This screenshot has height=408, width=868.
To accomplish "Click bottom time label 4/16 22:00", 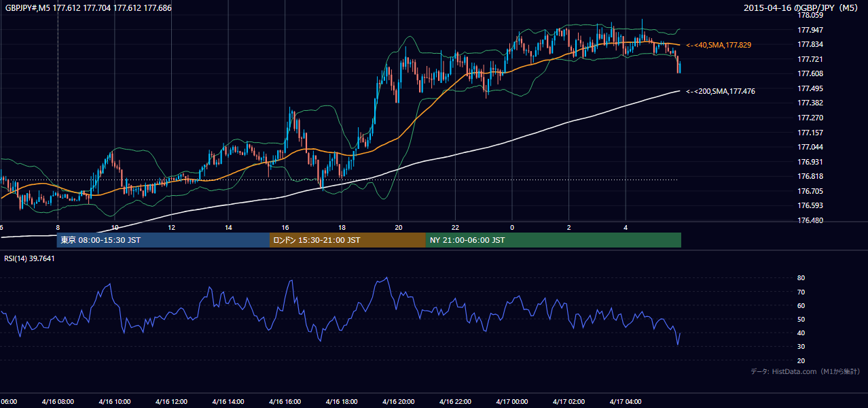I will [x=456, y=402].
